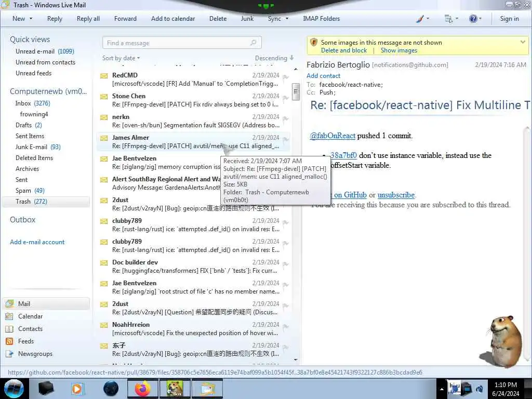This screenshot has width=532, height=399.
Task: Click the envelope icon of NoahHrreion message
Action: pos(104,325)
